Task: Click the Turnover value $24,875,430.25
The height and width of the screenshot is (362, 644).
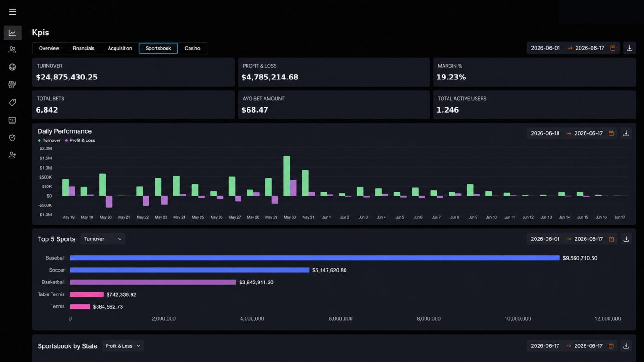Action: 67,77
